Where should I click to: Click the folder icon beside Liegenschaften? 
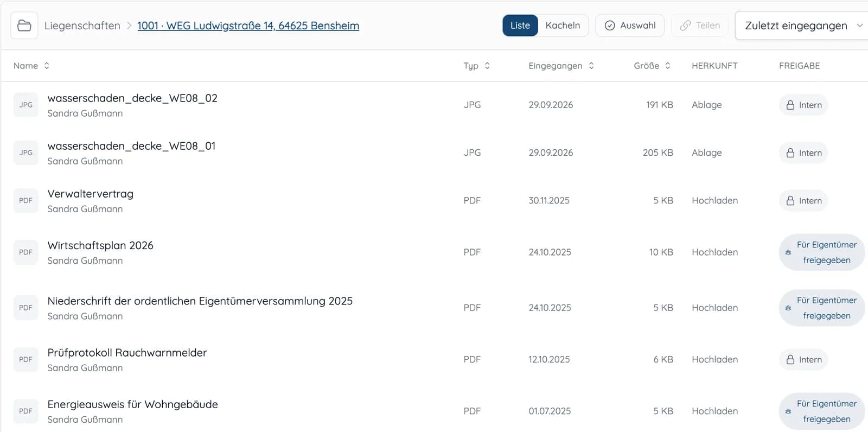pos(24,26)
